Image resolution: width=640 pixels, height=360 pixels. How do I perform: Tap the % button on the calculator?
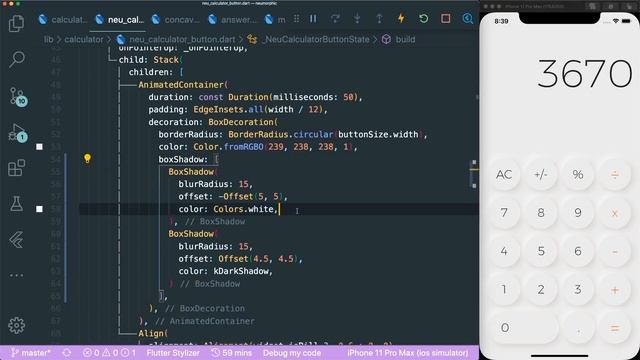[x=578, y=175]
